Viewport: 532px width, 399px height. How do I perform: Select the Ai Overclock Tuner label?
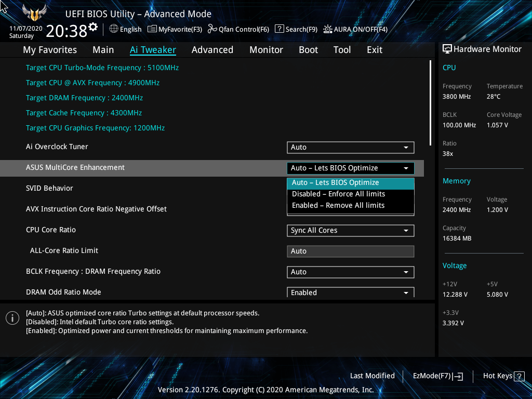coord(57,147)
